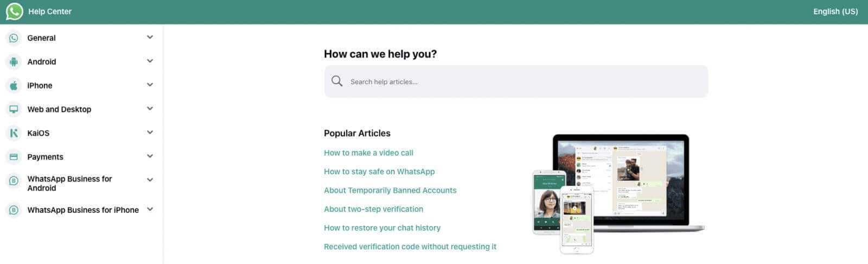Open 'How to make a video call'
The image size is (868, 264).
[368, 153]
